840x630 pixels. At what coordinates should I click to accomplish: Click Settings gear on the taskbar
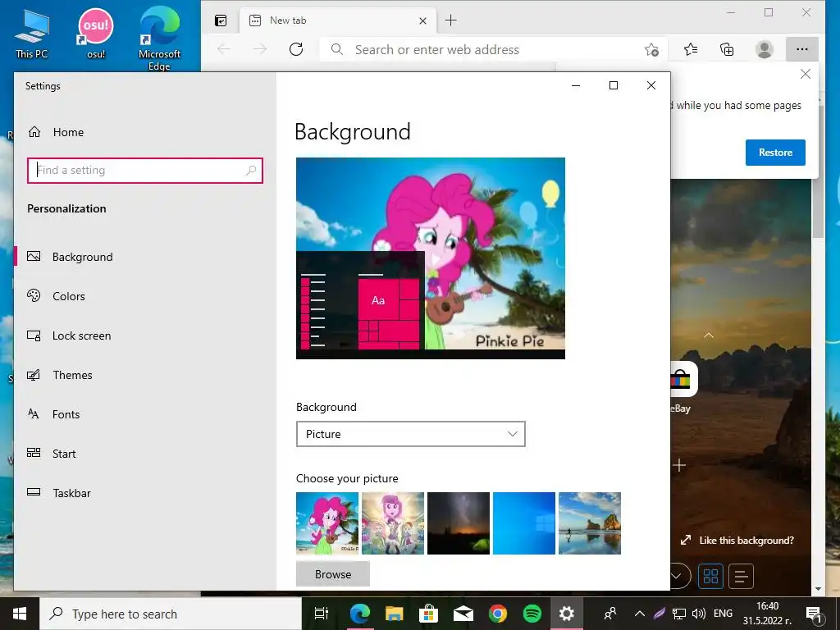point(566,614)
